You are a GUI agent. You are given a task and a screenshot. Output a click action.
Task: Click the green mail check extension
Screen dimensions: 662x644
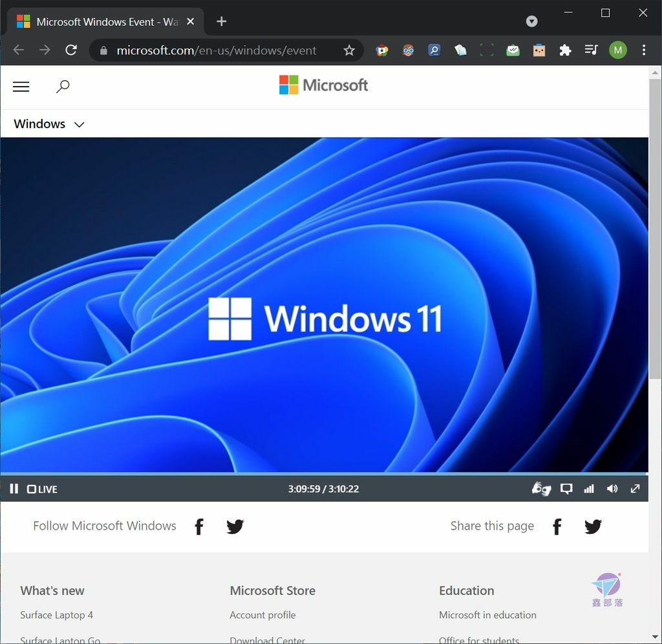[513, 50]
